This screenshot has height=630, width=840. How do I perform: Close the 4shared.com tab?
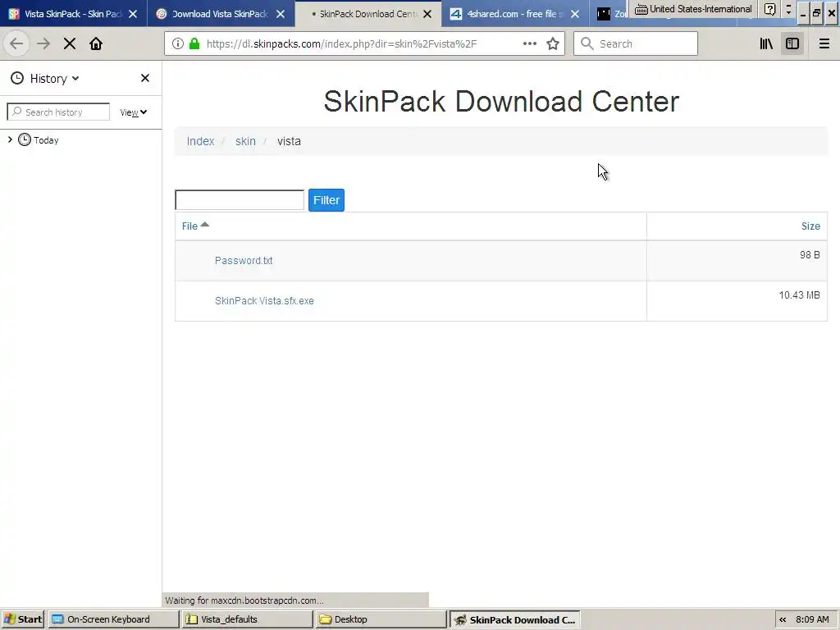(575, 14)
